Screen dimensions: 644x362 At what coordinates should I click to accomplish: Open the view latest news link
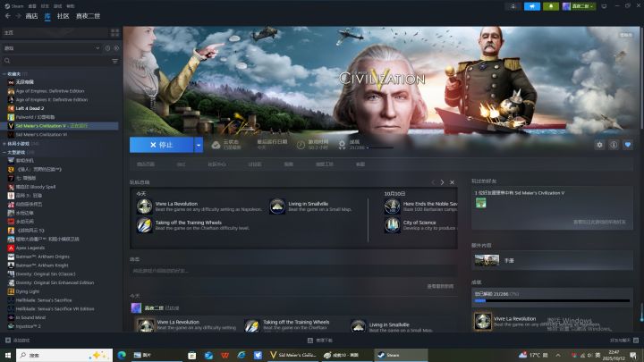tap(440, 286)
